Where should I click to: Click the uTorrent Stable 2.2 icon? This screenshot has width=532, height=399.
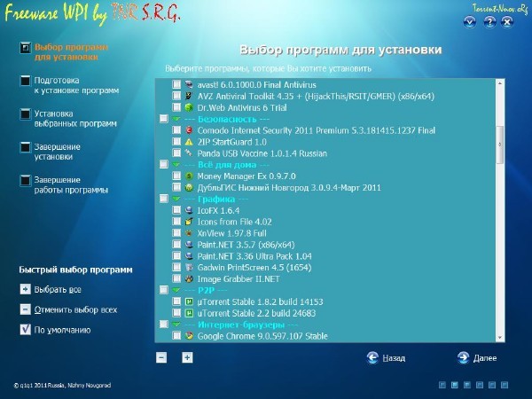click(189, 313)
